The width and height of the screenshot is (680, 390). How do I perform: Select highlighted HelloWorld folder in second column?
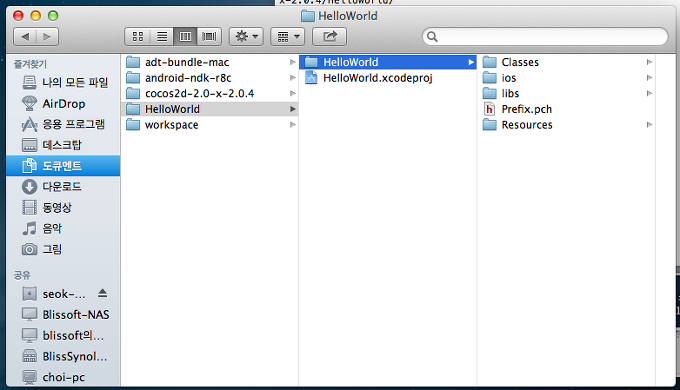(x=388, y=62)
